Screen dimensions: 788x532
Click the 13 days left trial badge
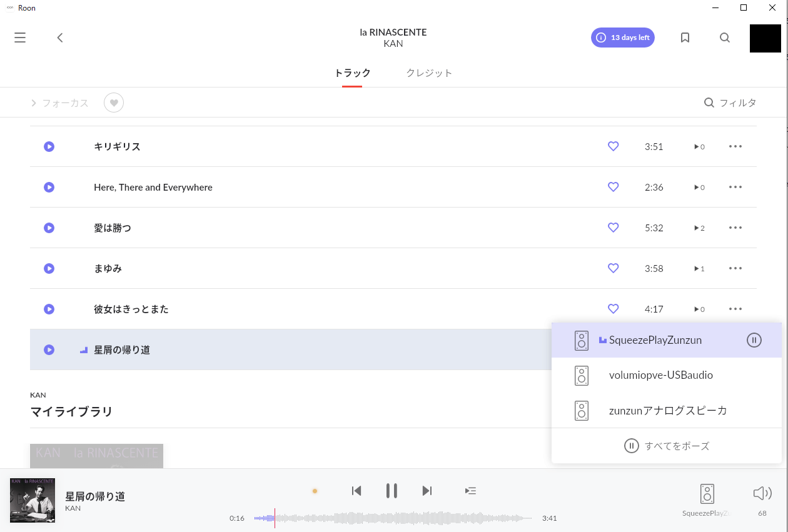[x=623, y=38]
